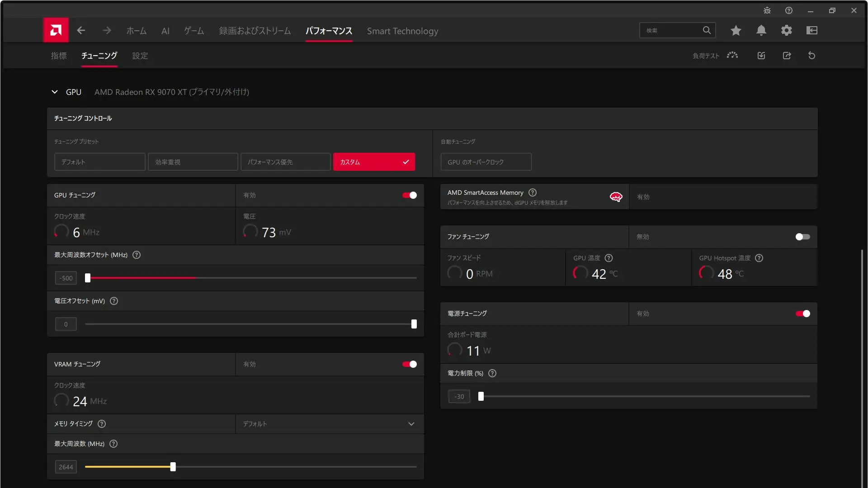Image resolution: width=868 pixels, height=488 pixels.
Task: Select the デフォルト tuning preset
Action: coord(100,162)
